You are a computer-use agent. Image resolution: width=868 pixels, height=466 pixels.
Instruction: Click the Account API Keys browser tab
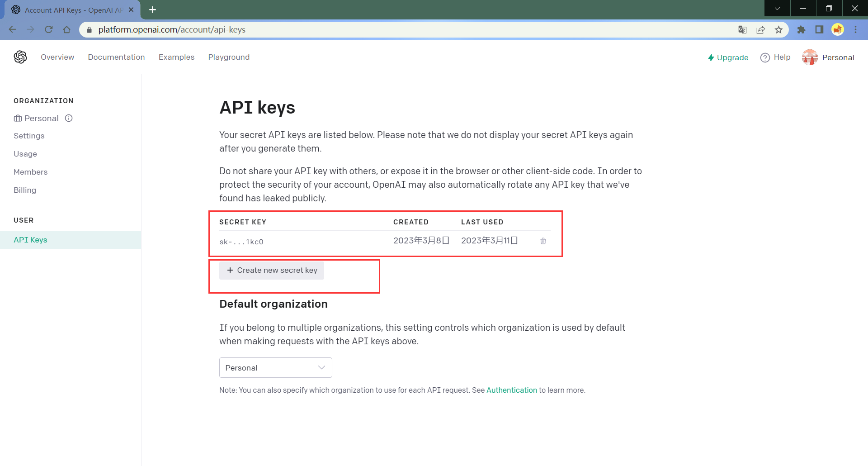(x=72, y=10)
